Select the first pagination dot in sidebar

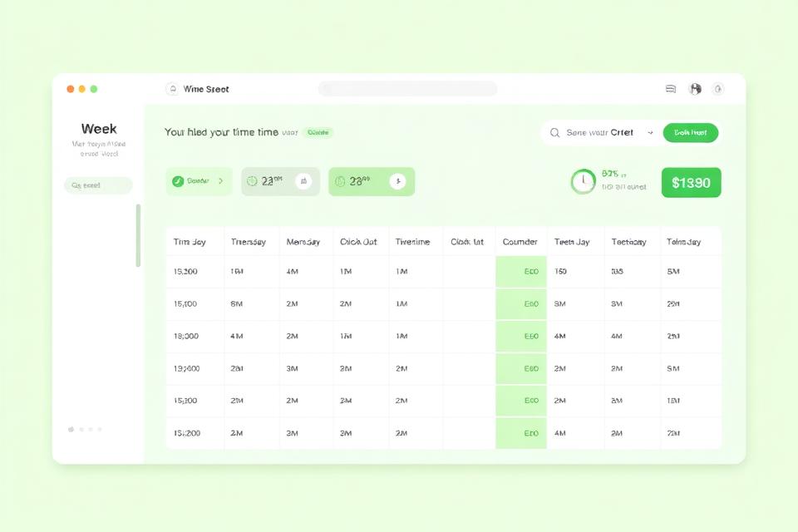tap(71, 429)
